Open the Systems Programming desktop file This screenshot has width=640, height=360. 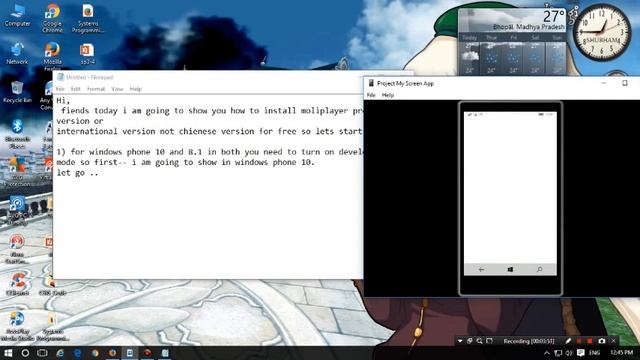(87, 18)
